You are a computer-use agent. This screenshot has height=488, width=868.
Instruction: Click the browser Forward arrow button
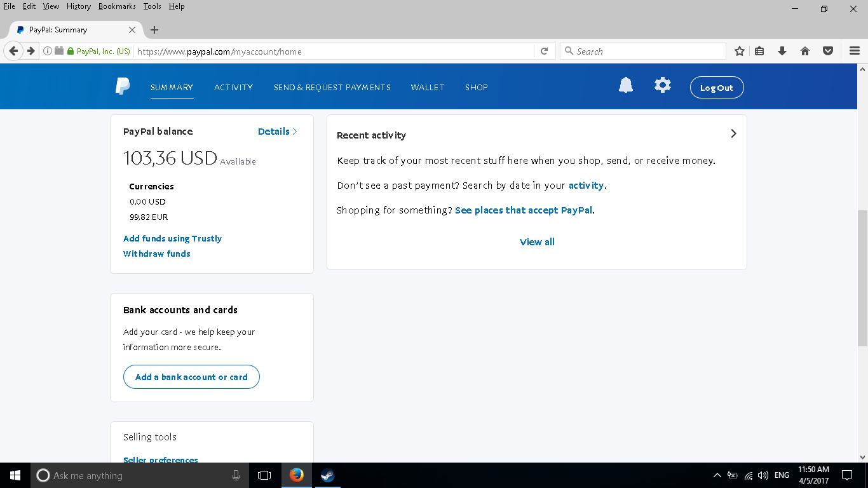[x=31, y=51]
